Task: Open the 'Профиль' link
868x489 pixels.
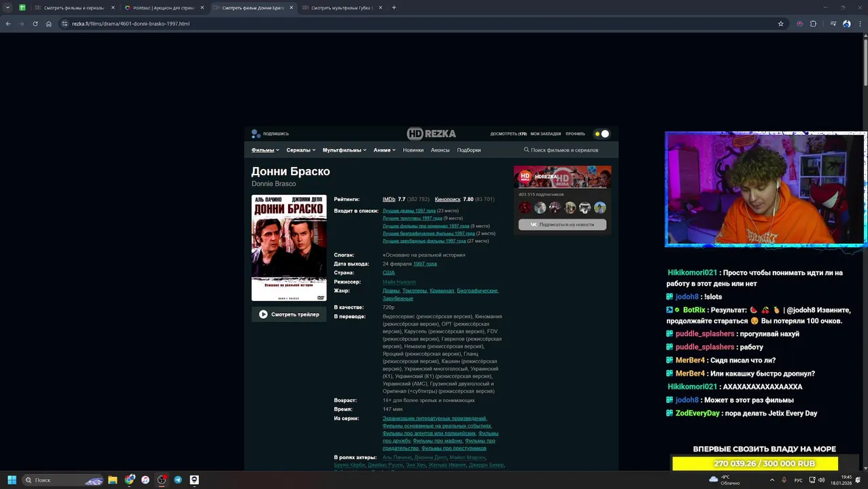Action: pyautogui.click(x=575, y=134)
